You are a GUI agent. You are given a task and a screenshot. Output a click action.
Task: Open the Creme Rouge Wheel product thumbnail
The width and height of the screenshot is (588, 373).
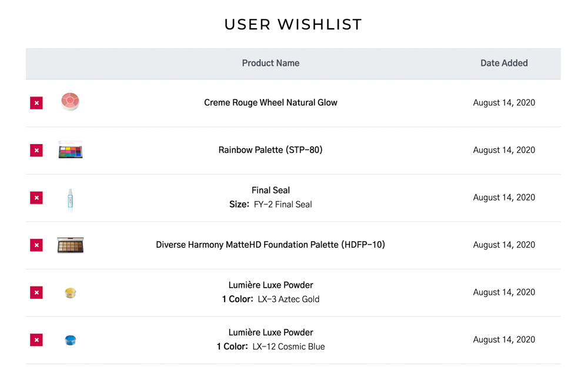[x=70, y=101]
